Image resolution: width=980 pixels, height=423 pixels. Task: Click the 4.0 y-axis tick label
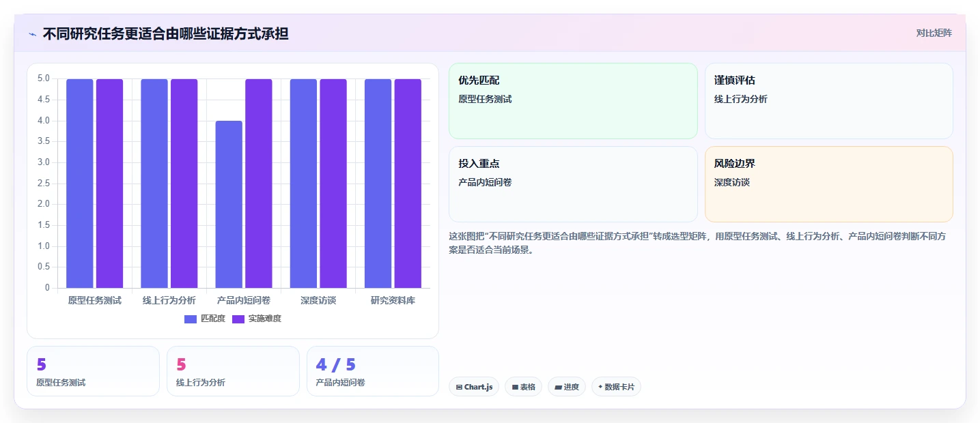point(44,121)
